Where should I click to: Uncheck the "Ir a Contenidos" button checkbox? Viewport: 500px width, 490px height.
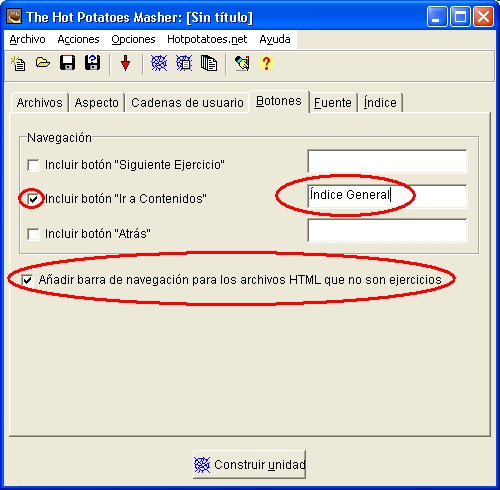pyautogui.click(x=33, y=199)
